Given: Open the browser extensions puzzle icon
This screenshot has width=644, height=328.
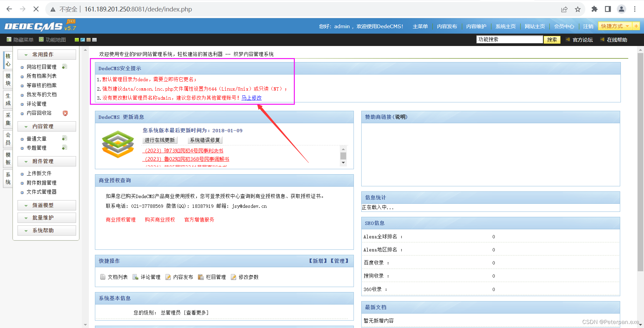Looking at the screenshot, I should (594, 9).
